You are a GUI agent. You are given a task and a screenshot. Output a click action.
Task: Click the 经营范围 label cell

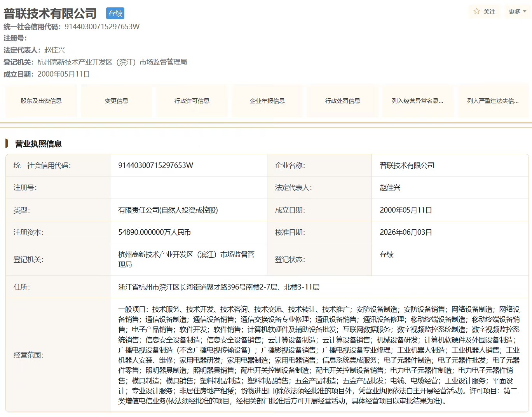pyautogui.click(x=58, y=355)
